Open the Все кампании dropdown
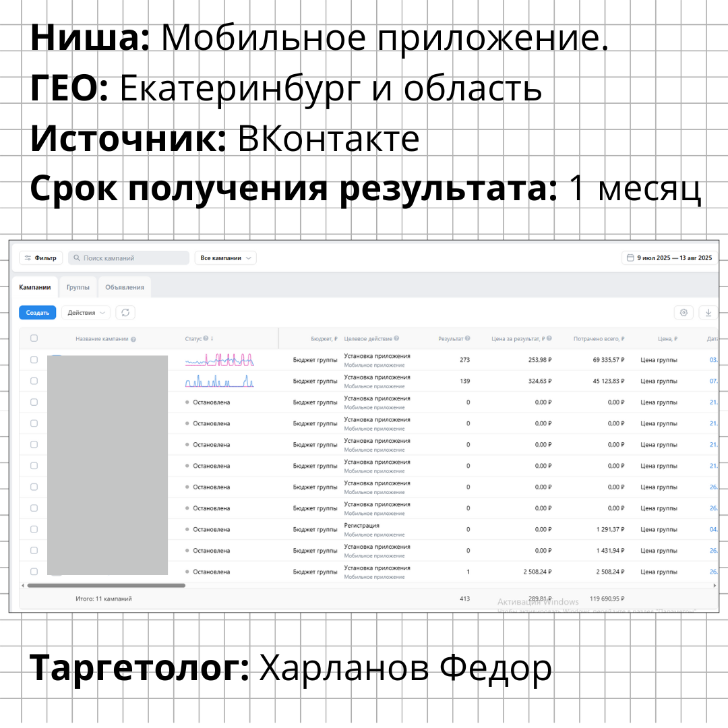Viewport: 728px width, 728px height. tap(226, 257)
